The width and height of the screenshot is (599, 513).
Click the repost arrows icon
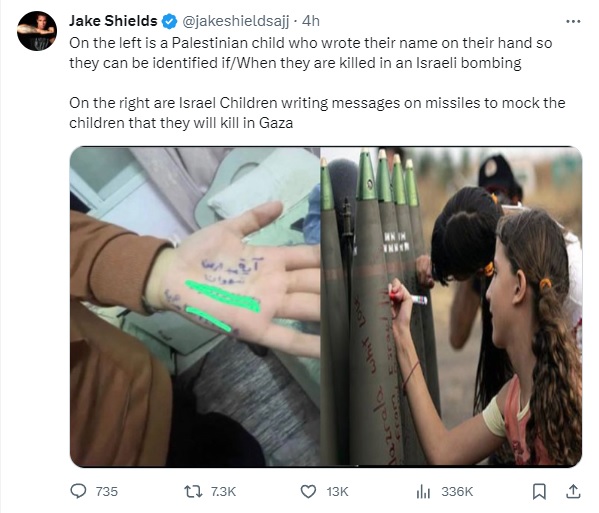coord(193,491)
